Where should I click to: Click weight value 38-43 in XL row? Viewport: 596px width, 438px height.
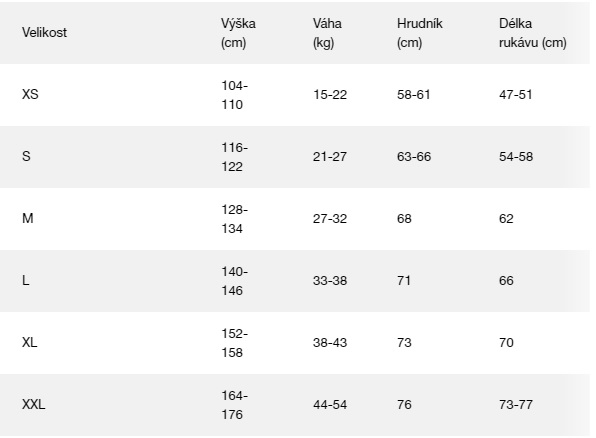coord(330,343)
